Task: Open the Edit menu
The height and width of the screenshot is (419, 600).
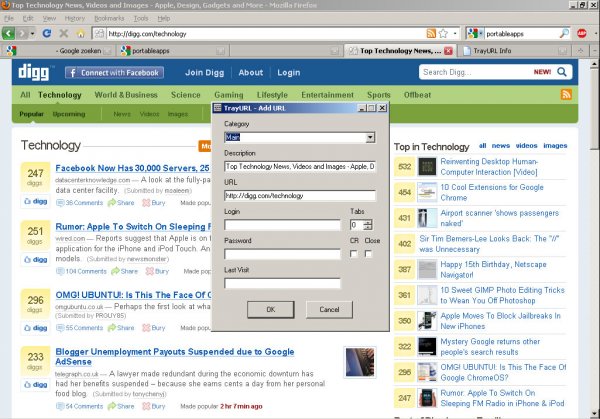Action: [28, 18]
